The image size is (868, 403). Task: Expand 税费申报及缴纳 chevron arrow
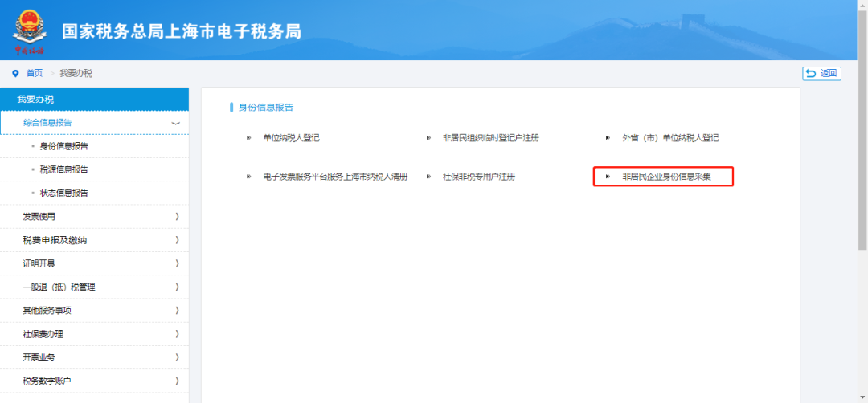[x=177, y=240]
